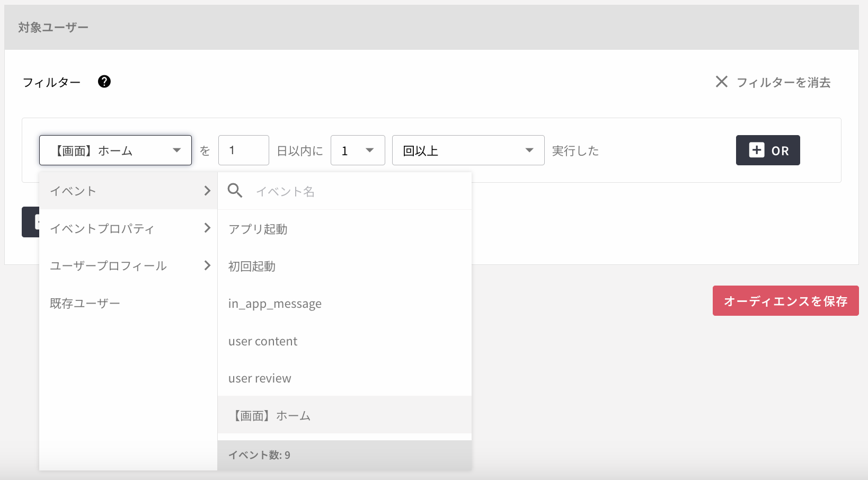Select 既存ユーザー menu entry

click(x=128, y=303)
